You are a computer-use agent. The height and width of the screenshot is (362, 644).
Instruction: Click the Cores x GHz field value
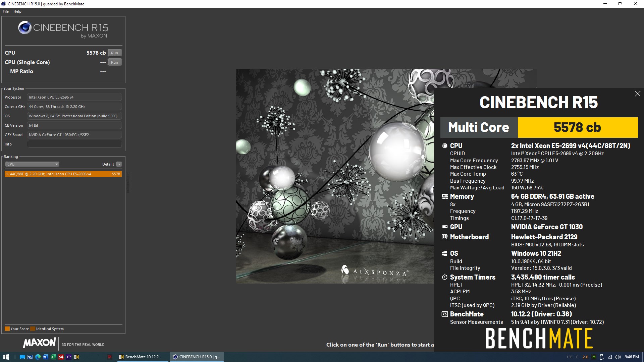74,107
